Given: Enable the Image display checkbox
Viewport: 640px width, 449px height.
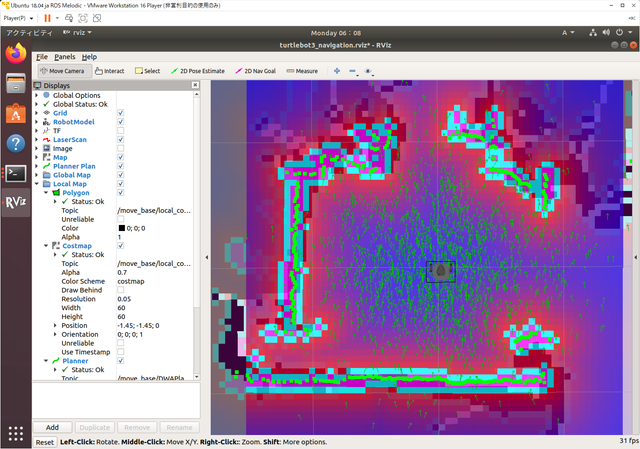Looking at the screenshot, I should pyautogui.click(x=121, y=149).
